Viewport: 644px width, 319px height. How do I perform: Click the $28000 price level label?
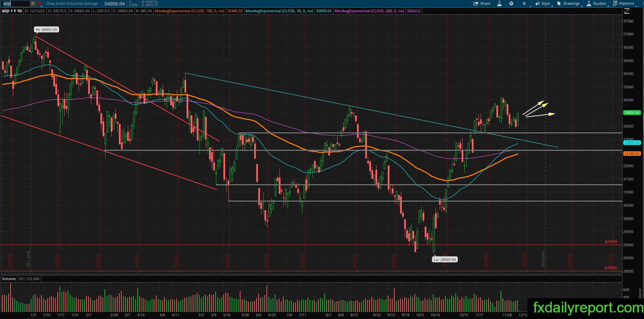click(x=611, y=268)
